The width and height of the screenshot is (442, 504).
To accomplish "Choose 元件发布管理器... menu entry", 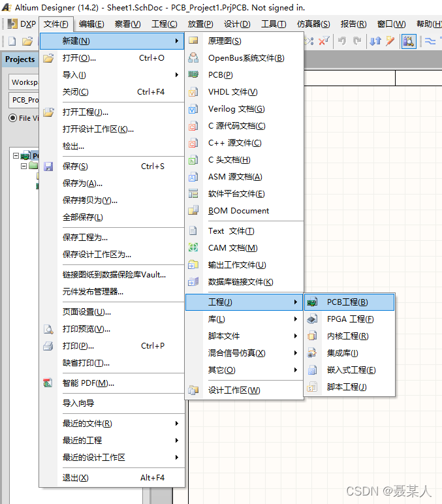I will tap(112, 292).
